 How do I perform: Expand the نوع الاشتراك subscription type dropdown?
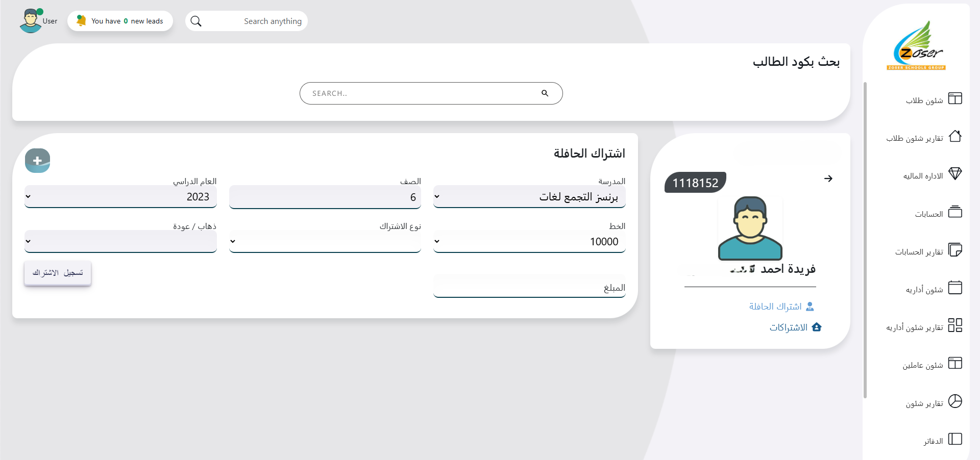325,242
